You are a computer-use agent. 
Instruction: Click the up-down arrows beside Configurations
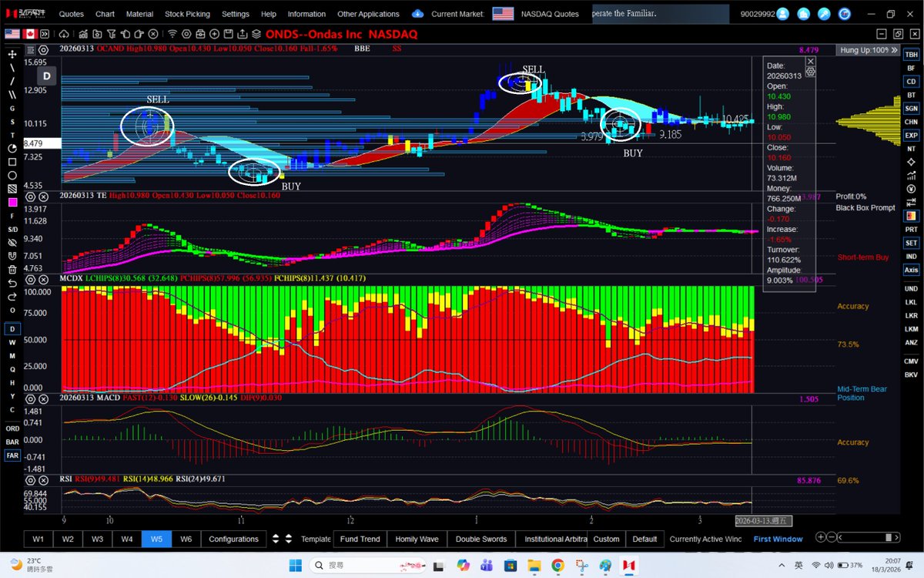click(276, 539)
